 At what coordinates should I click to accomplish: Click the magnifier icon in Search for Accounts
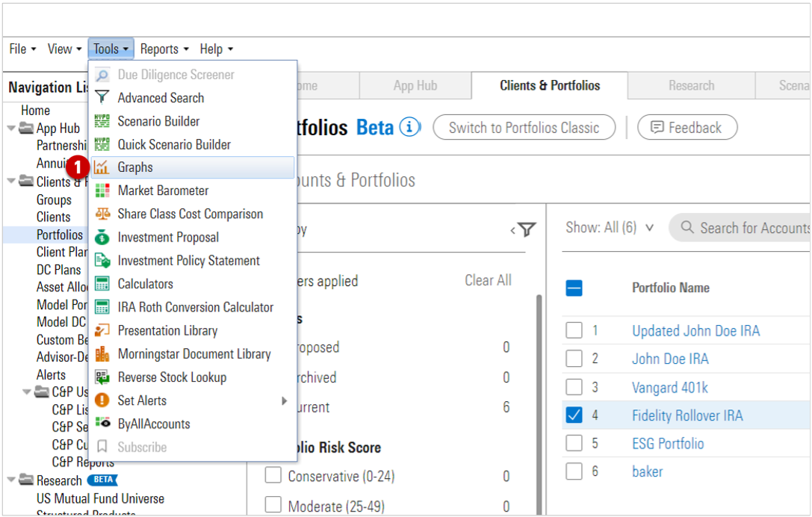[687, 227]
